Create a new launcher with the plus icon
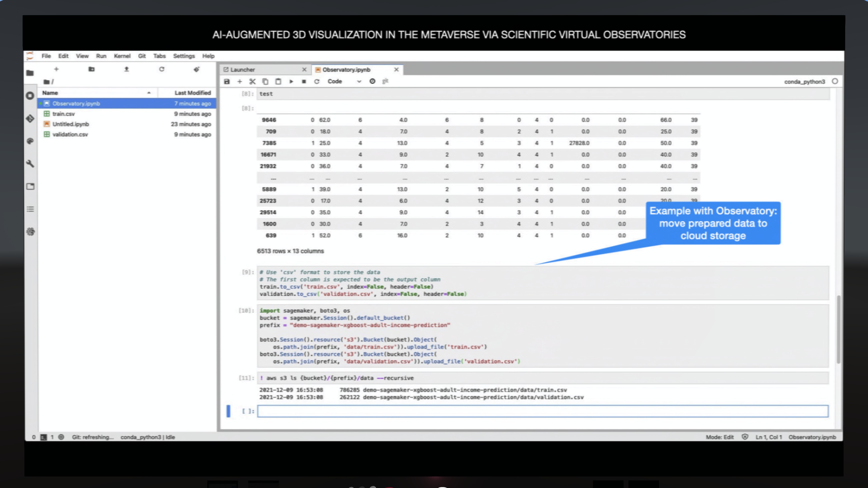The height and width of the screenshot is (488, 868). (x=56, y=69)
